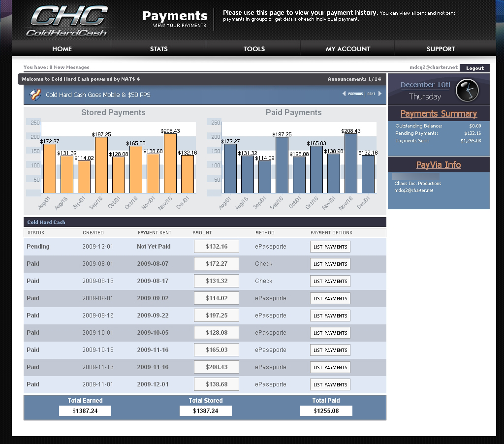Screen dimensions: 504x444
Task: Click the announcement icon beside Cold Hard Cash Goes Mobile
Action: (35, 95)
